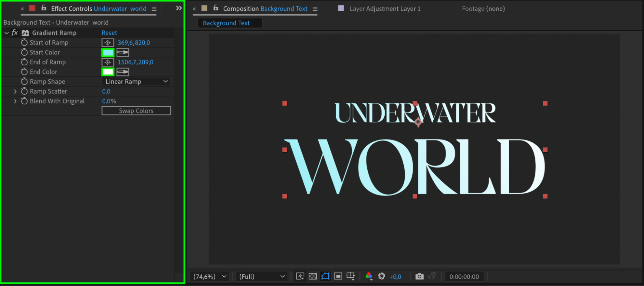The height and width of the screenshot is (286, 644).
Task: Click the End Color eyedropper icon
Action: pos(122,72)
